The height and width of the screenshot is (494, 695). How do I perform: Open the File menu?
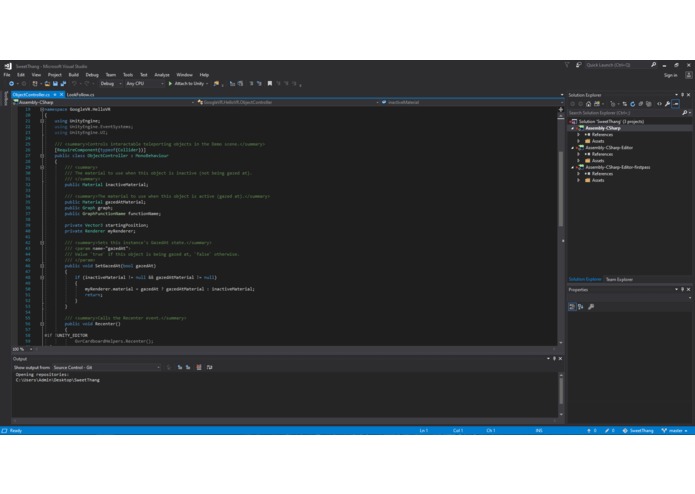7,75
